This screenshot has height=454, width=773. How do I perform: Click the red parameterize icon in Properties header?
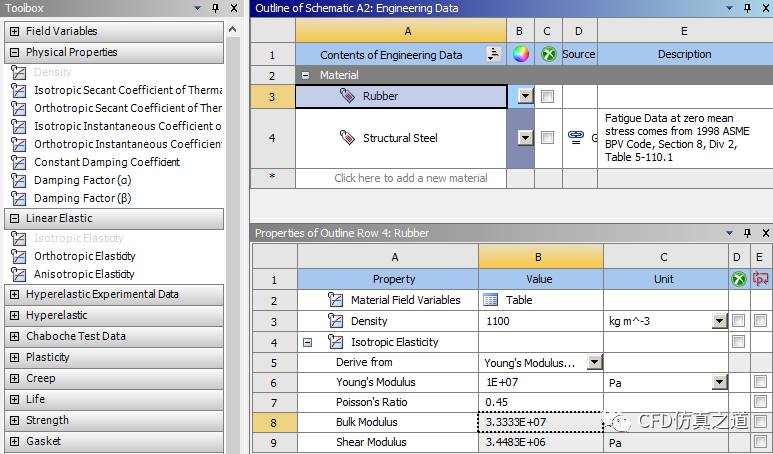(x=760, y=279)
